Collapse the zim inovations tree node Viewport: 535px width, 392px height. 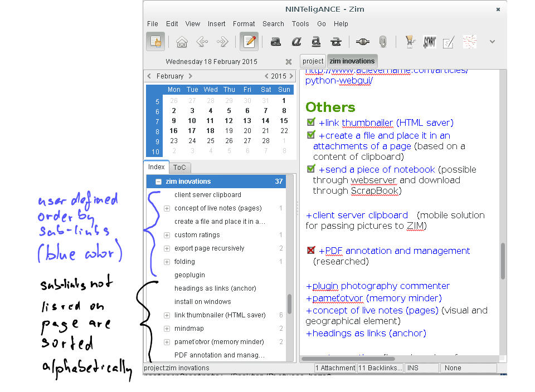click(x=158, y=182)
